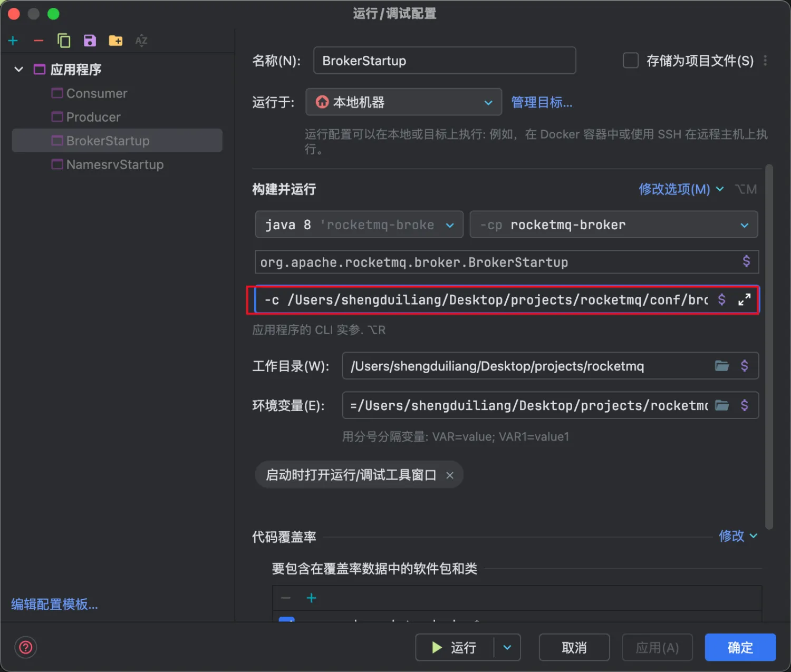This screenshot has height=672, width=791.
Task: Save the current configuration
Action: [x=90, y=41]
